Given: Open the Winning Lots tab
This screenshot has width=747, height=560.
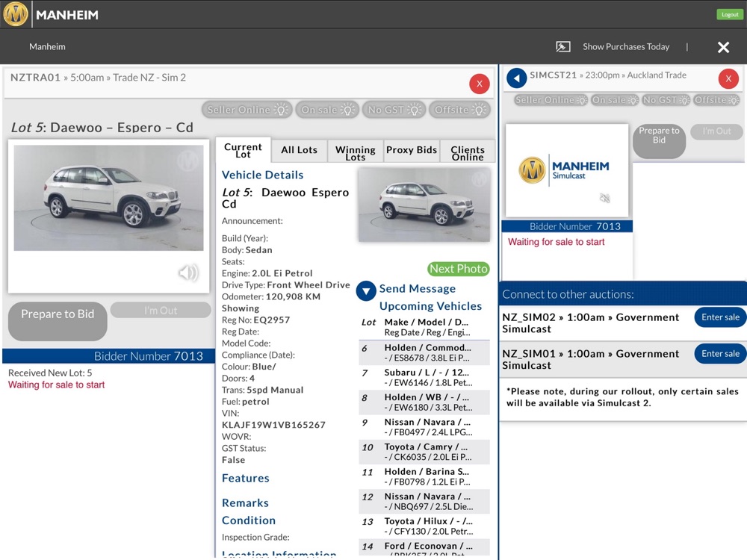Looking at the screenshot, I should click(356, 152).
